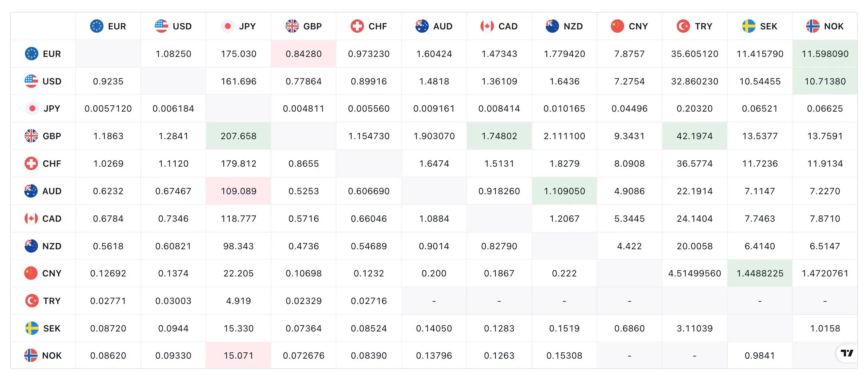Click the CNY flag icon in column header
The image size is (868, 378).
(618, 26)
